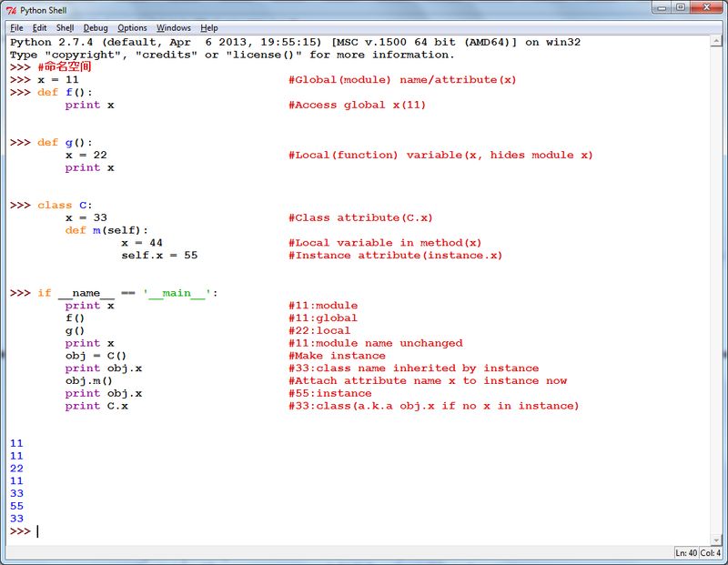Click the '#Access global x(11)' comment

357,105
